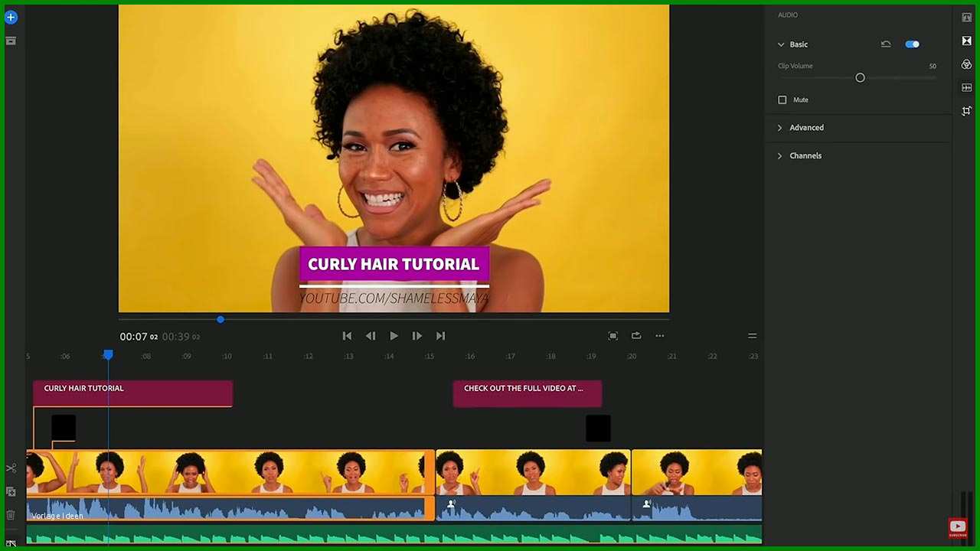The height and width of the screenshot is (551, 980).
Task: Click voice icon on second audio clip
Action: pyautogui.click(x=451, y=504)
